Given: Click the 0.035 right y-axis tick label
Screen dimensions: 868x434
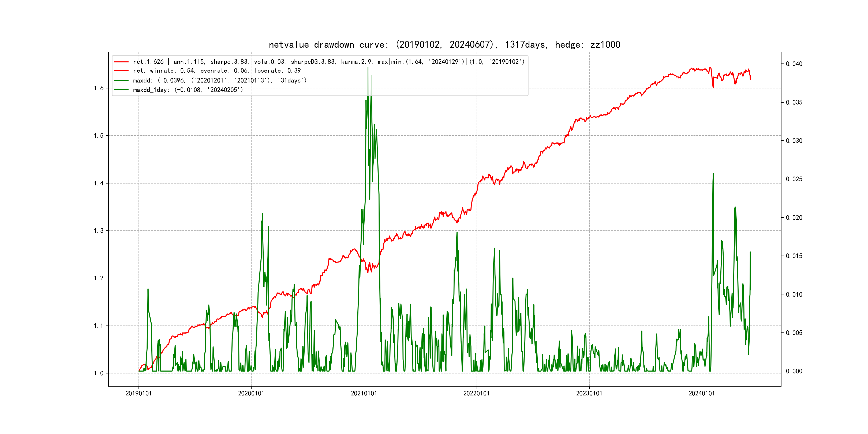Looking at the screenshot, I should 794,102.
